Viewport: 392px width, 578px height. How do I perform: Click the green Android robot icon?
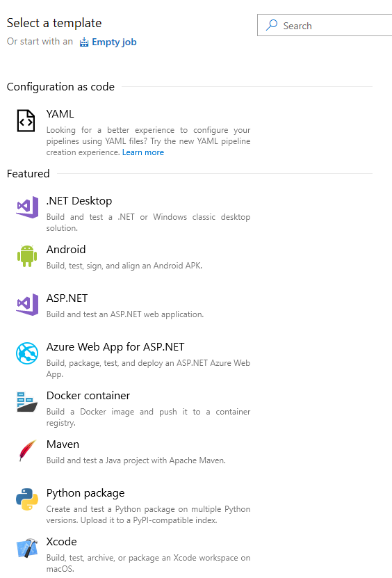click(x=27, y=256)
